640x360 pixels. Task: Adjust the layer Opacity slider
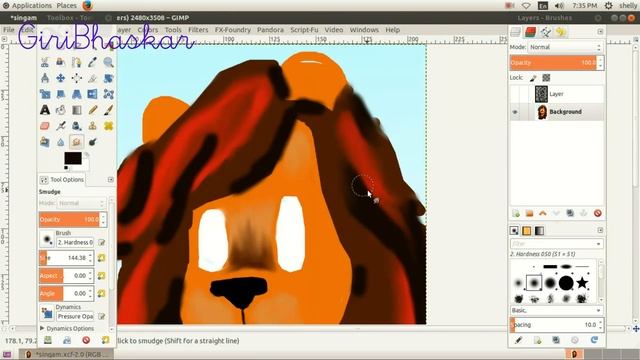[x=553, y=63]
